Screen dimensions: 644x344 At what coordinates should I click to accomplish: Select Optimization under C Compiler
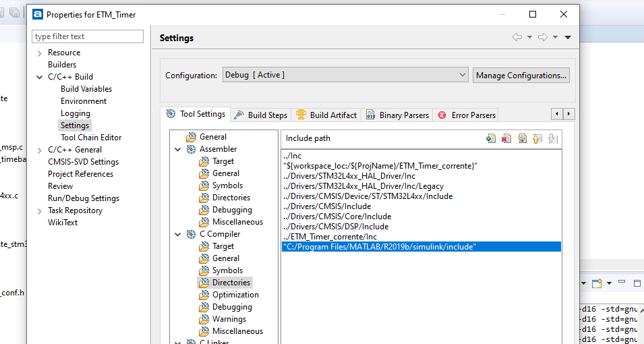pos(235,295)
